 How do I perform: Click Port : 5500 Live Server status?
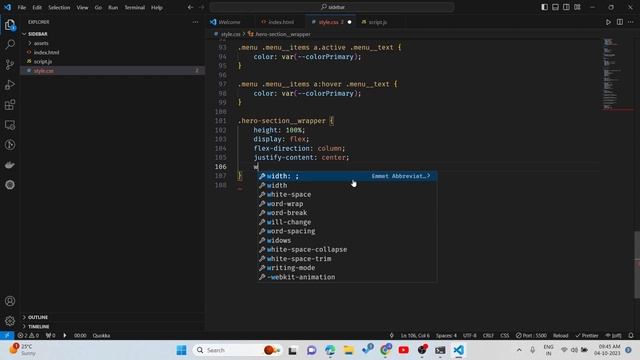[531, 336]
